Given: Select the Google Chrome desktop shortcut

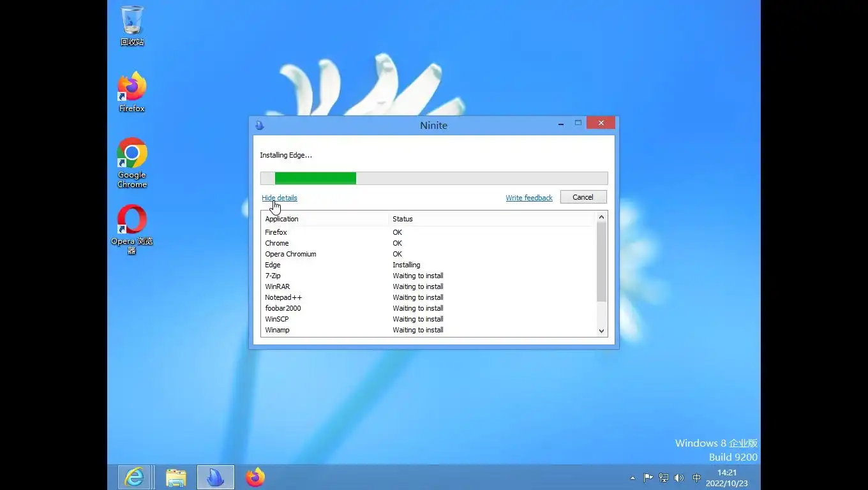Looking at the screenshot, I should (x=132, y=163).
